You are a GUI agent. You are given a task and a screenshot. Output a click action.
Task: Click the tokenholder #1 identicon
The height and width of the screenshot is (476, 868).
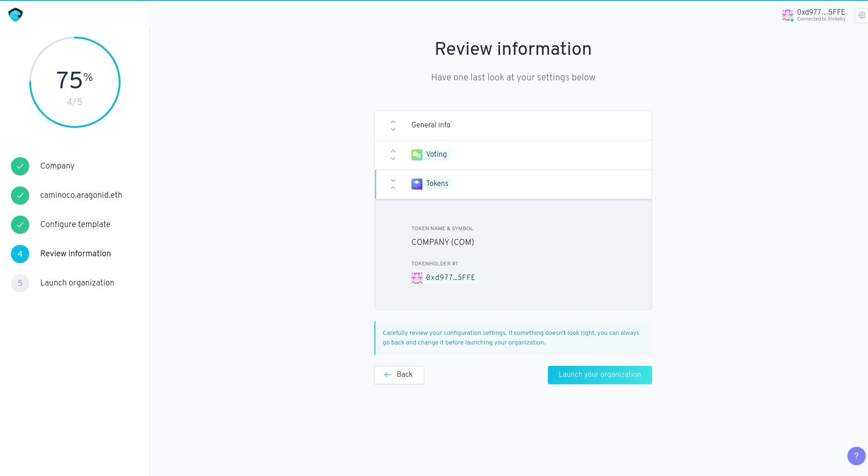417,278
